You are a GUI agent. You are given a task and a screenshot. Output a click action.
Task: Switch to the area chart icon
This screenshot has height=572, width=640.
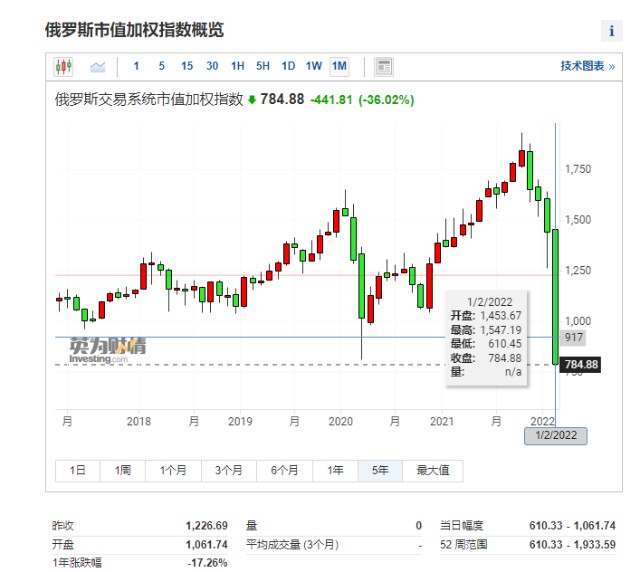(x=97, y=67)
